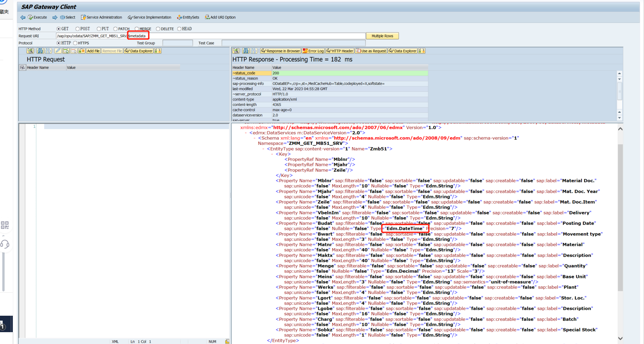Open Service Administration
The width and height of the screenshot is (644, 344).
tap(102, 17)
